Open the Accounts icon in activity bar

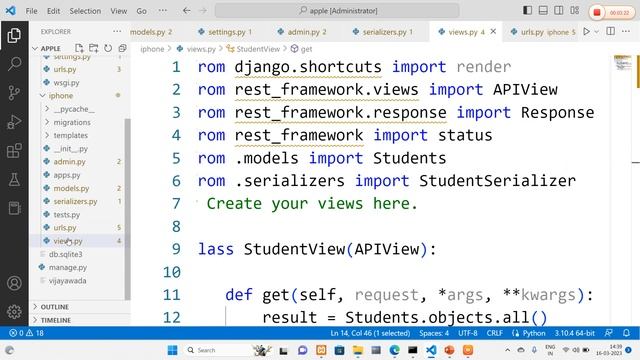[14, 283]
